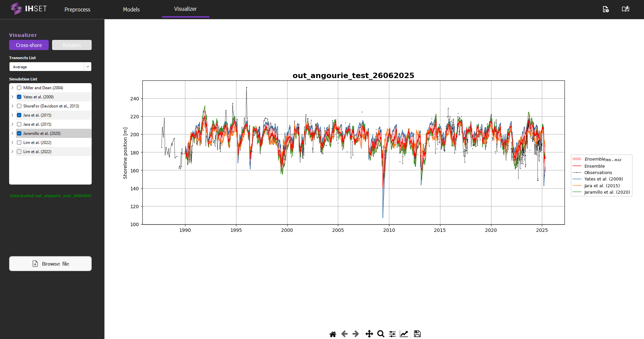
Task: Expand the Jaramillo et al. (2020) tree item
Action: 12,133
